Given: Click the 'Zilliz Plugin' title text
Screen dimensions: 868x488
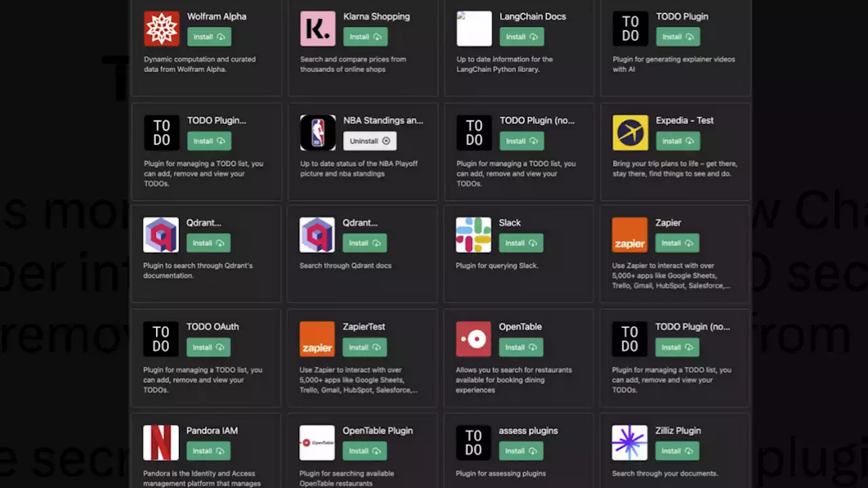Looking at the screenshot, I should coord(678,430).
